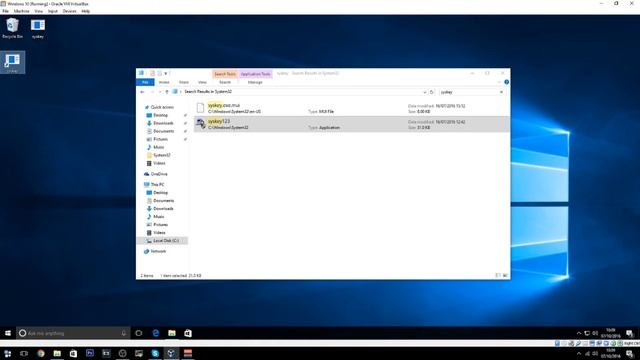Select the syskey icon beside Recycle Bin

38,28
